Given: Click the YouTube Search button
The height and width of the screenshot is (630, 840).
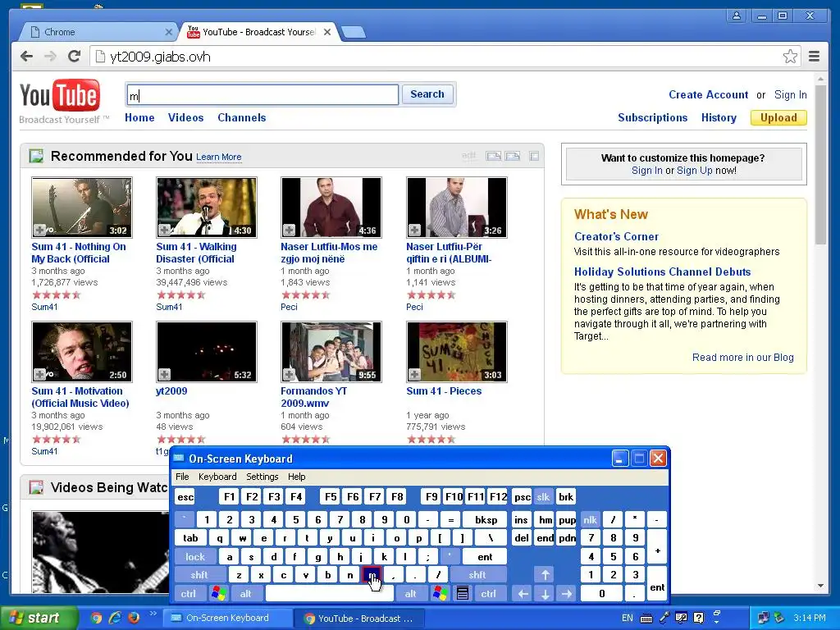Looking at the screenshot, I should pos(427,94).
